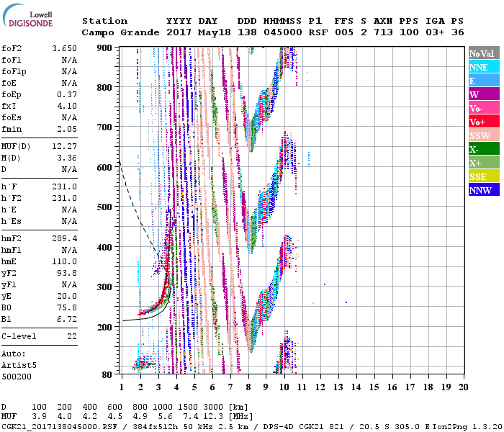
Task: Click the dark green X- legend entry
Action: pos(481,149)
